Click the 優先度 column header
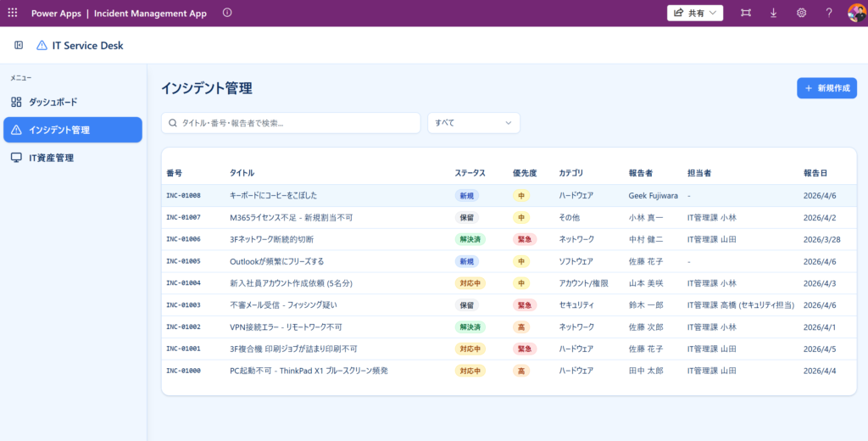Screen dimensions: 868x441 (x=525, y=173)
